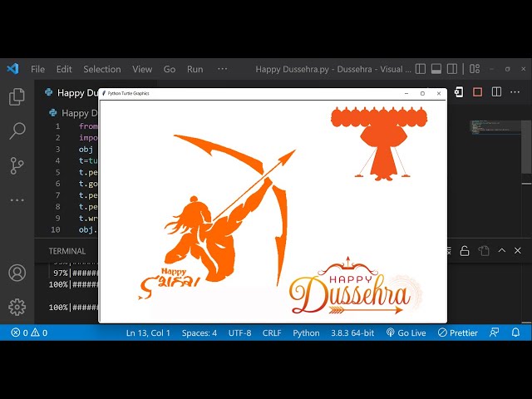Change CRLF end of line sequence
The height and width of the screenshot is (399, 532).
[272, 332]
